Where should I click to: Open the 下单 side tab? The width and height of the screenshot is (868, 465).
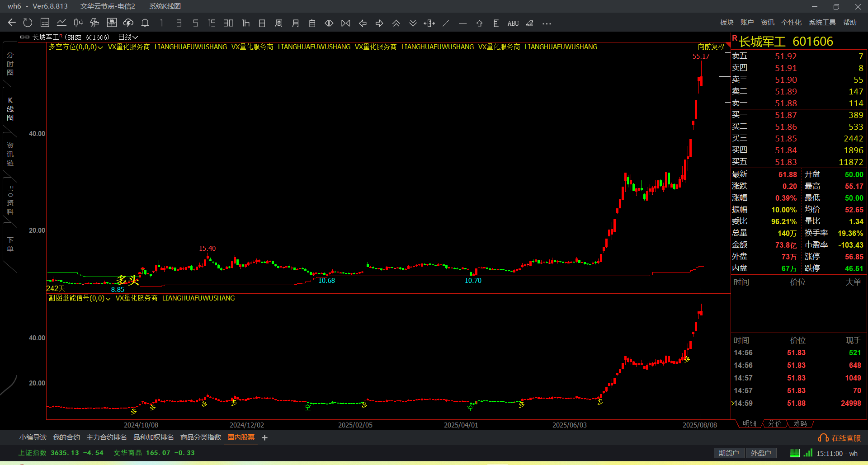[10, 244]
